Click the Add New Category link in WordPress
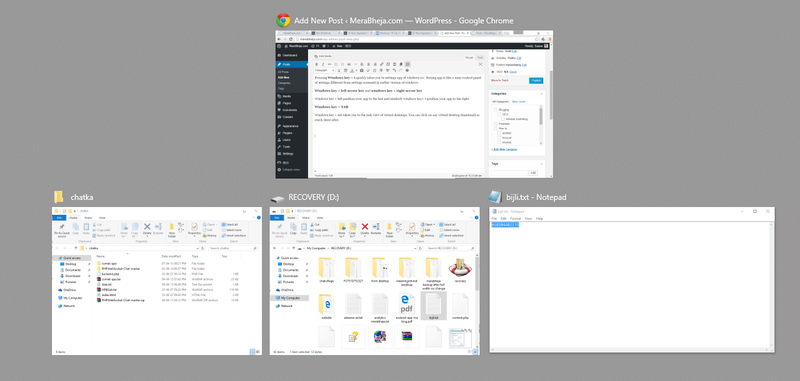The image size is (800, 381). tap(504, 149)
